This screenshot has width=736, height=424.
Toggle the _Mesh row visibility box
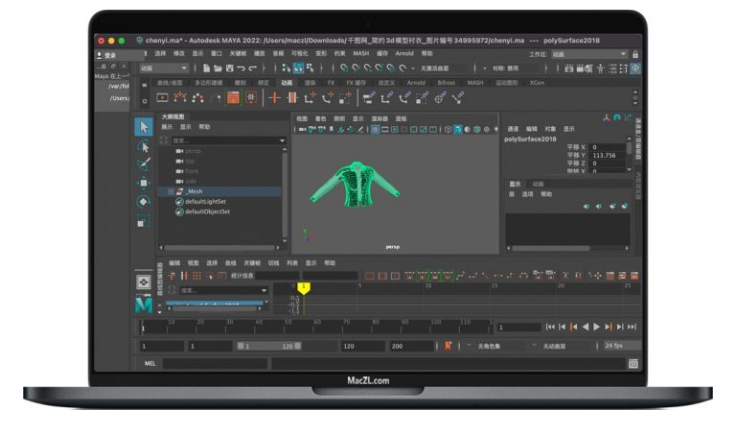point(171,192)
